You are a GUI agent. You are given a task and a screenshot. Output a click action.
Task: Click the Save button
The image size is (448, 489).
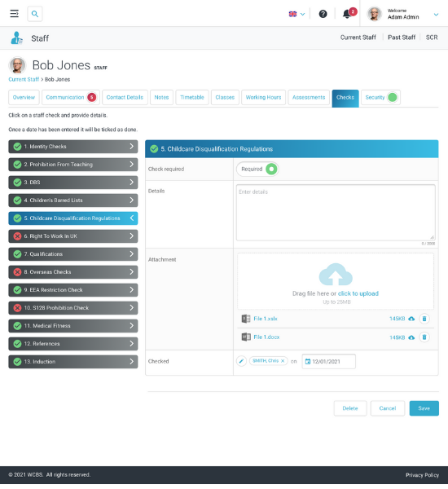click(x=424, y=408)
